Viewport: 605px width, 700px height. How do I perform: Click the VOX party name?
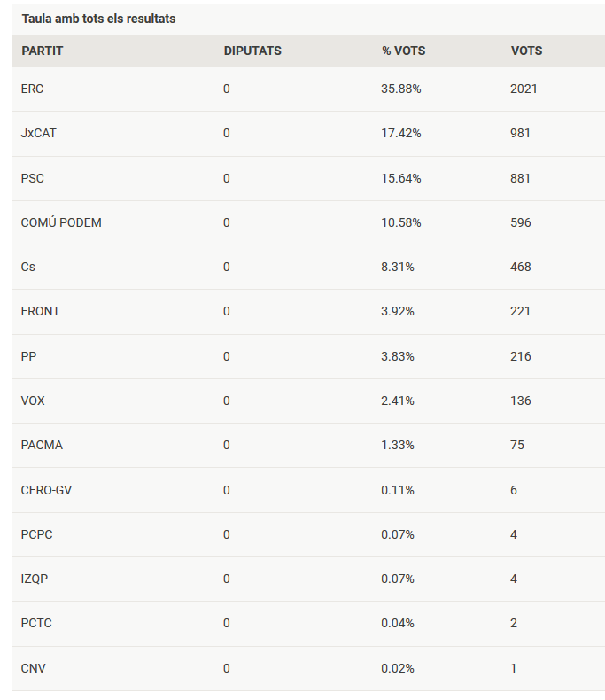tap(33, 401)
